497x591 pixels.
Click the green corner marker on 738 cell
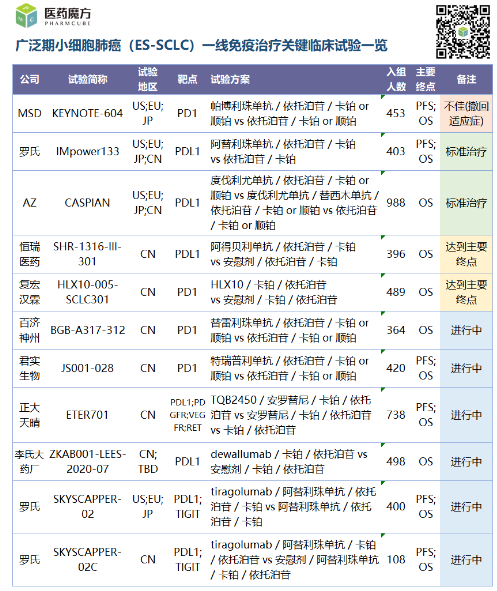click(383, 390)
